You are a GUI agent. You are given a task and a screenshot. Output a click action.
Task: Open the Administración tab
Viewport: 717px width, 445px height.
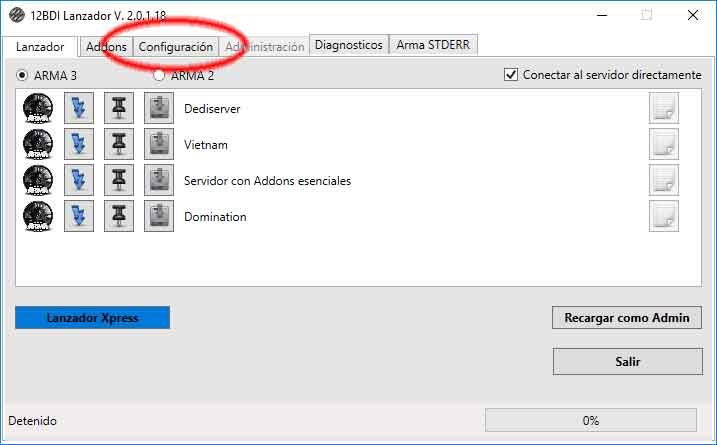pos(264,47)
